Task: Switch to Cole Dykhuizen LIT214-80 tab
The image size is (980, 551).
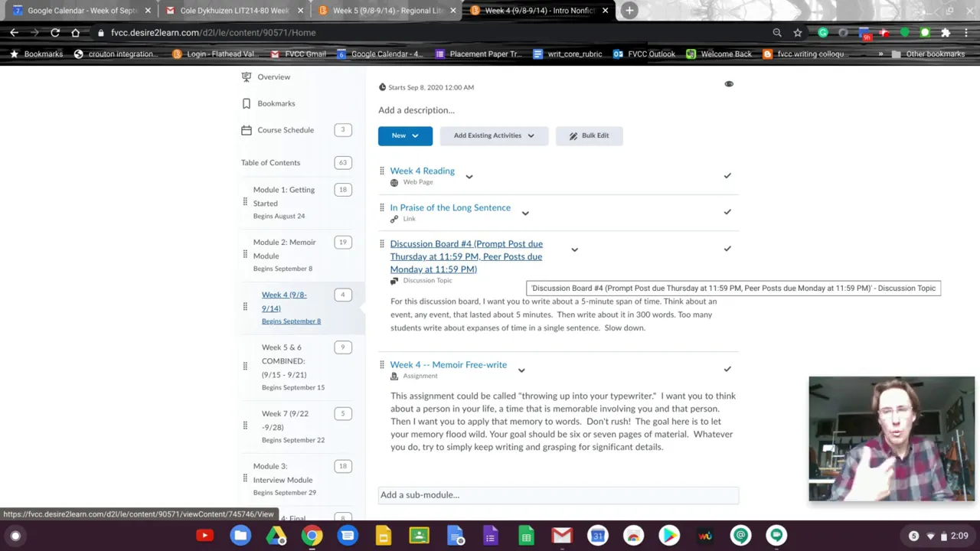Action: tap(234, 11)
